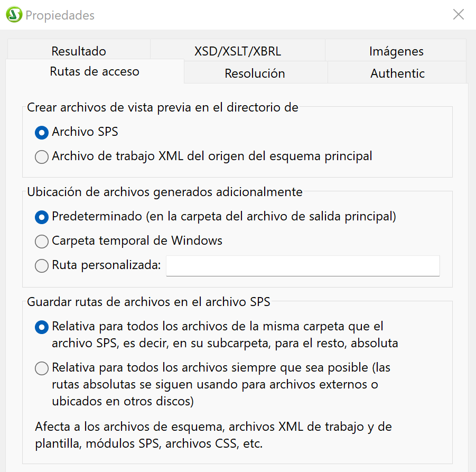Screen dimensions: 476x472
Task: Select the Archivo SPS radio button
Action: click(41, 133)
